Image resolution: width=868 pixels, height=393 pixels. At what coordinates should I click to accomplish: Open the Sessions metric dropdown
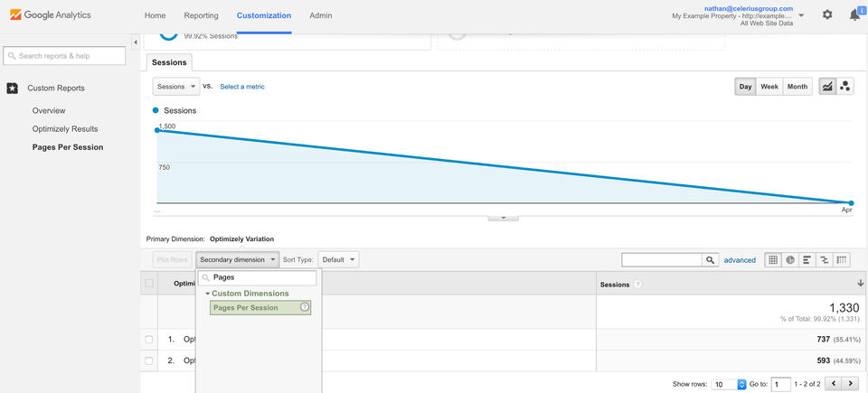click(x=176, y=87)
